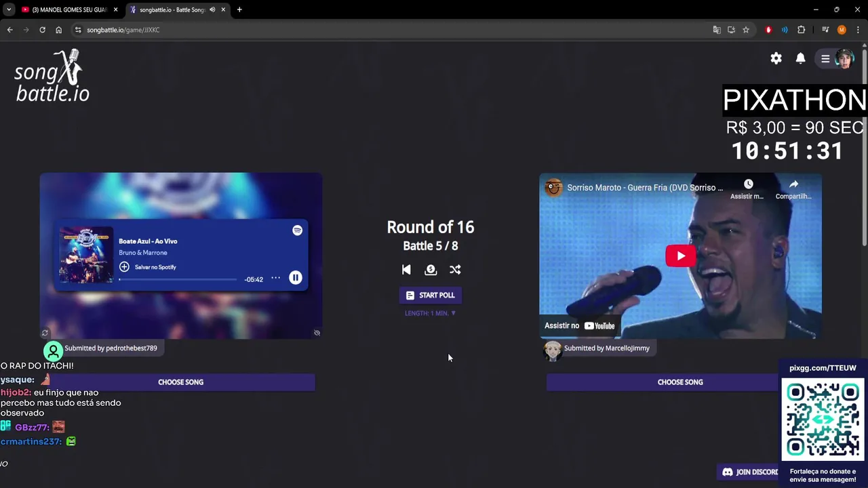The height and width of the screenshot is (488, 868).
Task: Choose the song submitted by MarcelloJimmy
Action: (x=680, y=382)
